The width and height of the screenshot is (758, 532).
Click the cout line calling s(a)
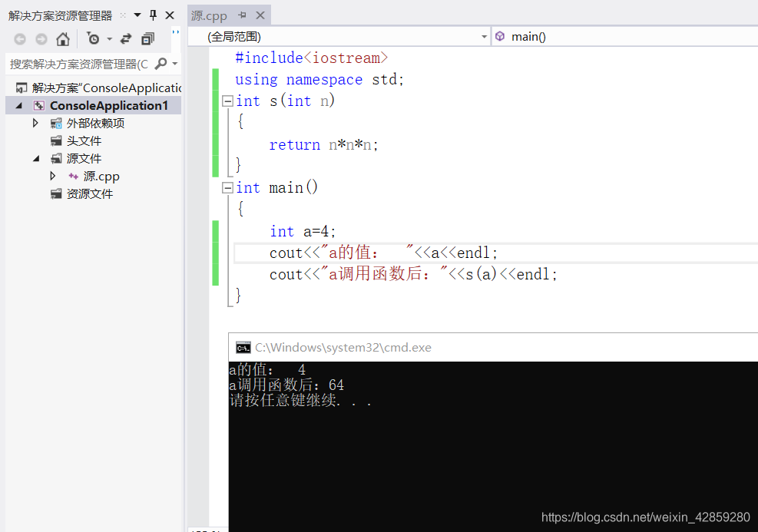413,274
